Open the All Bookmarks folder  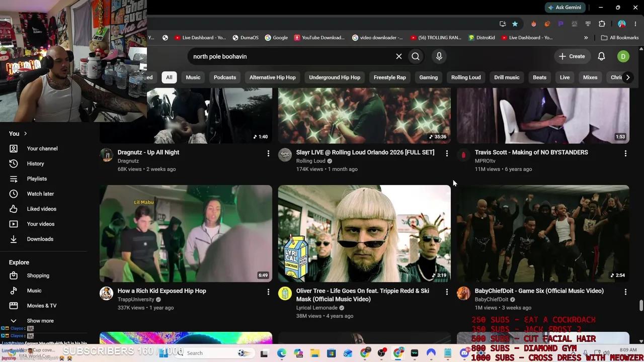tap(620, 38)
